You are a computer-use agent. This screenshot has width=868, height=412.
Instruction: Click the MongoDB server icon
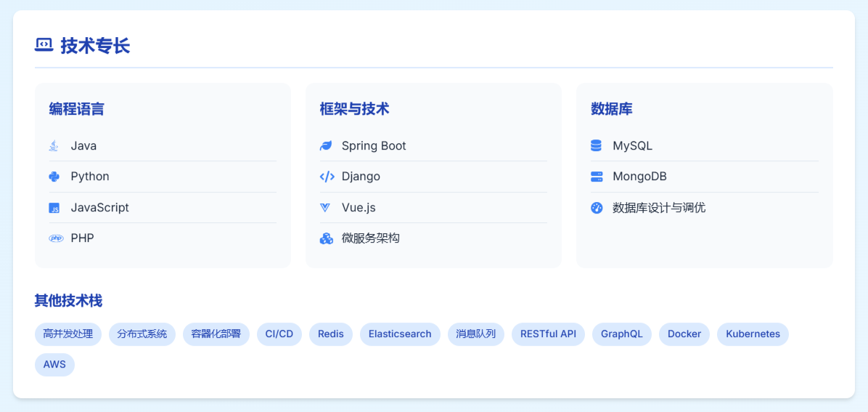click(597, 177)
